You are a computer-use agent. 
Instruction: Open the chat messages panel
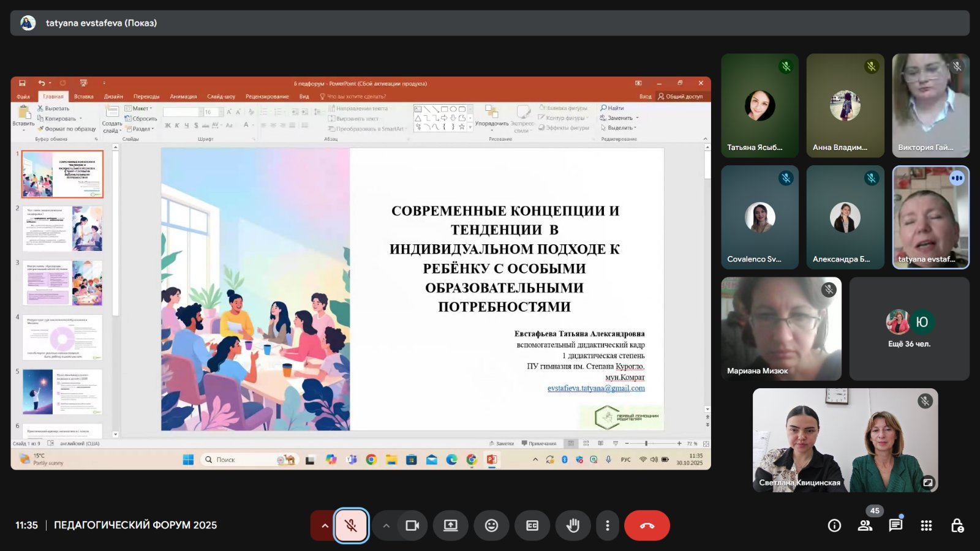click(x=895, y=525)
